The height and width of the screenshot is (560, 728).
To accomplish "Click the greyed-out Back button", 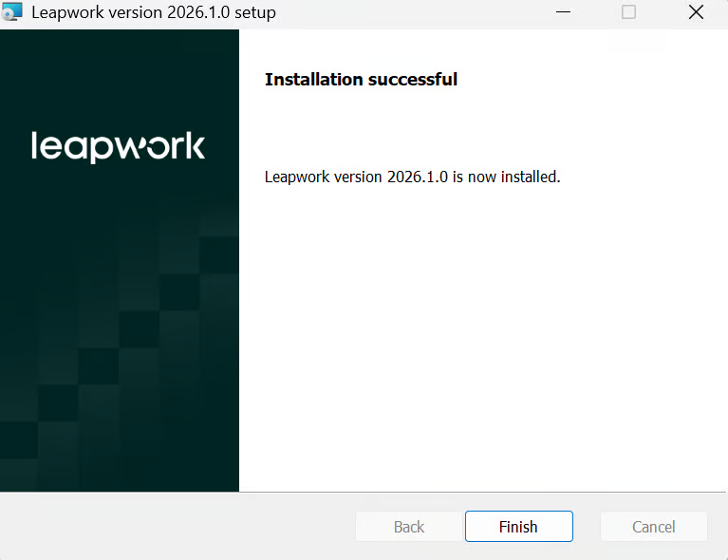I will point(408,526).
